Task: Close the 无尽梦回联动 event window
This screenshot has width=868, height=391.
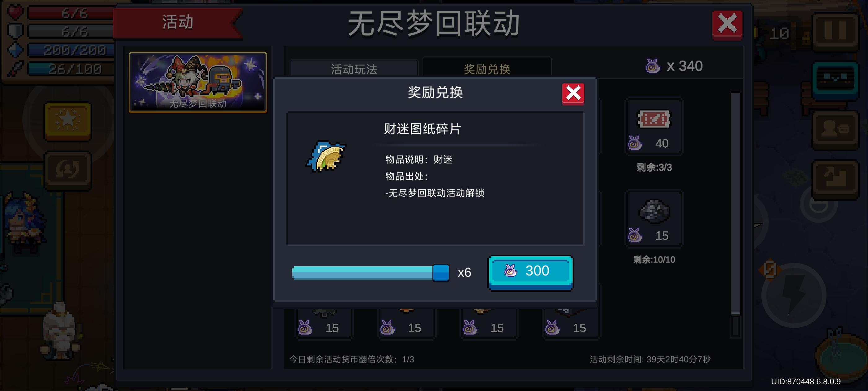Action: click(727, 25)
